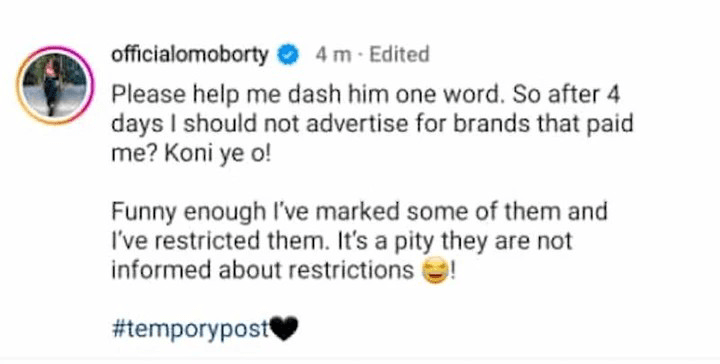Screen dimensions: 720x364
Task: Click the word "informed" in the last line
Action: (161, 271)
